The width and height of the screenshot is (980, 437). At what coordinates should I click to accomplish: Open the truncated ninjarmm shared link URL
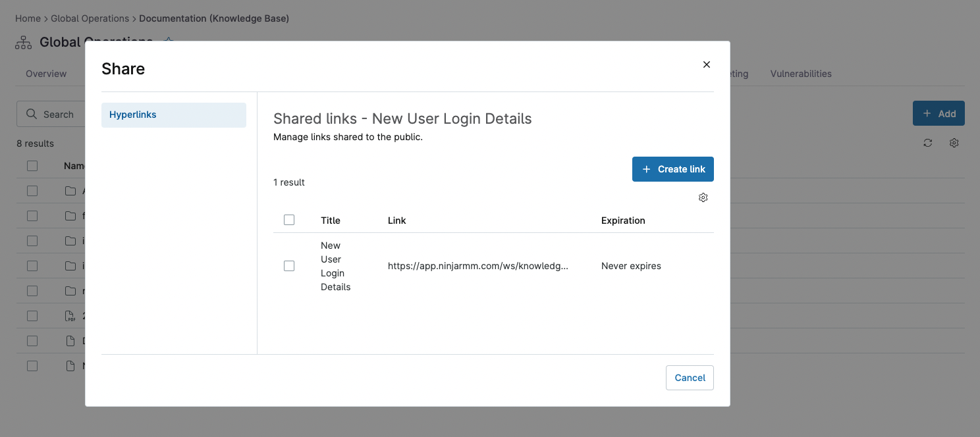(479, 266)
